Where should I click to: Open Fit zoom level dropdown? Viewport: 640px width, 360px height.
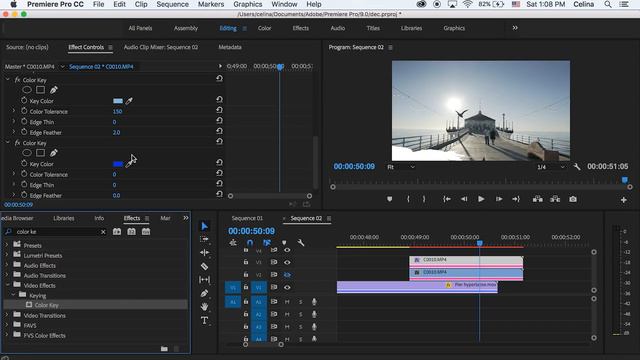[401, 167]
